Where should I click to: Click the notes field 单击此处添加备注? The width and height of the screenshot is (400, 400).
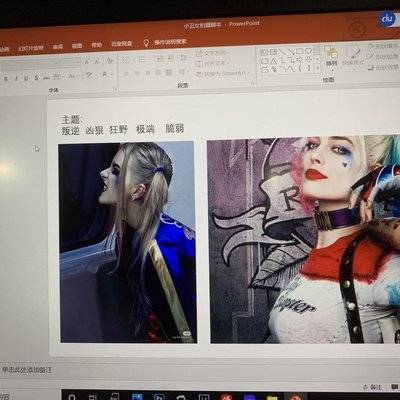coord(27,370)
